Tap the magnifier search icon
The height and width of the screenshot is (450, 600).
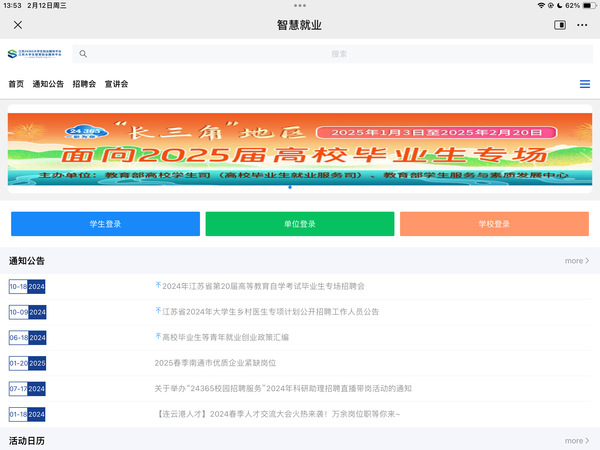(x=83, y=54)
